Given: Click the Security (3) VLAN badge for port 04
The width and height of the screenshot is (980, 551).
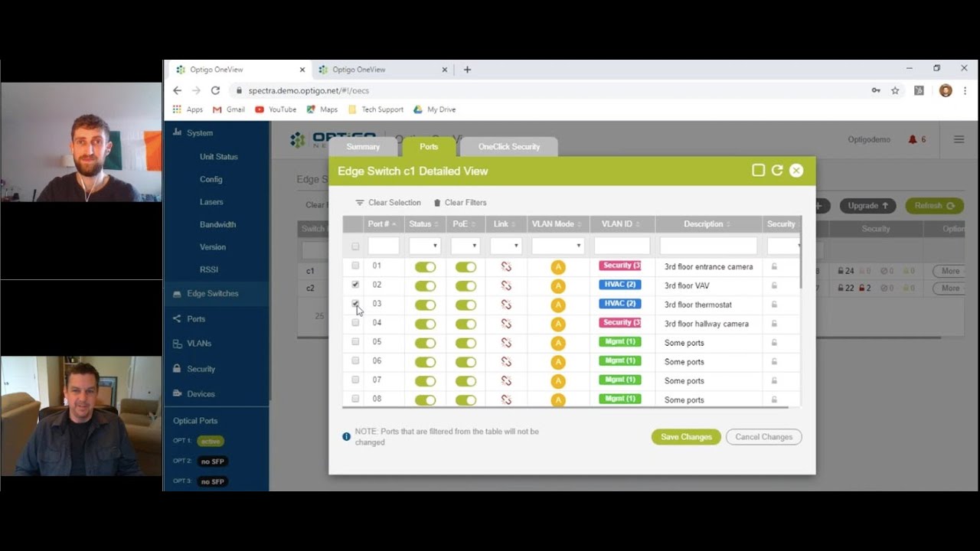Looking at the screenshot, I should click(620, 323).
